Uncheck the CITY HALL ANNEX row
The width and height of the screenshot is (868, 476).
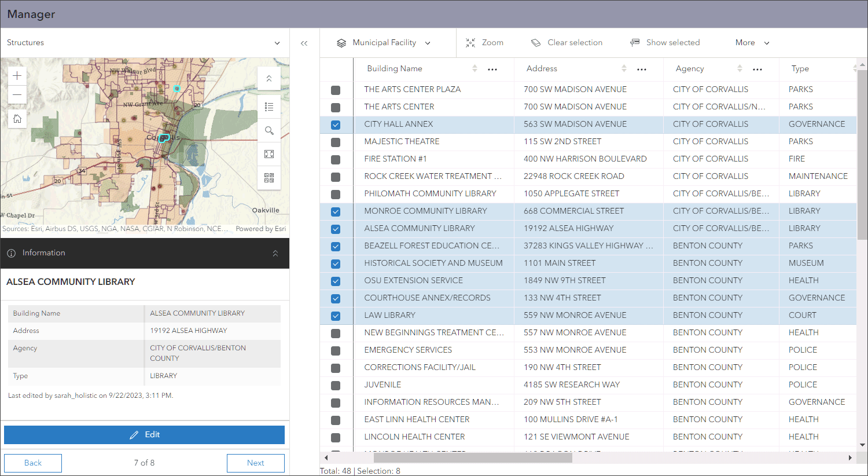[336, 125]
